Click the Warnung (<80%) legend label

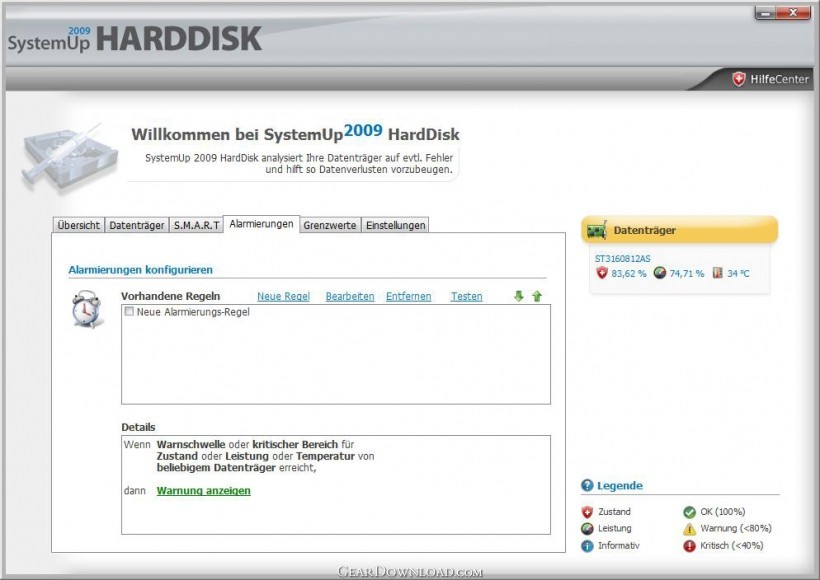click(x=736, y=528)
